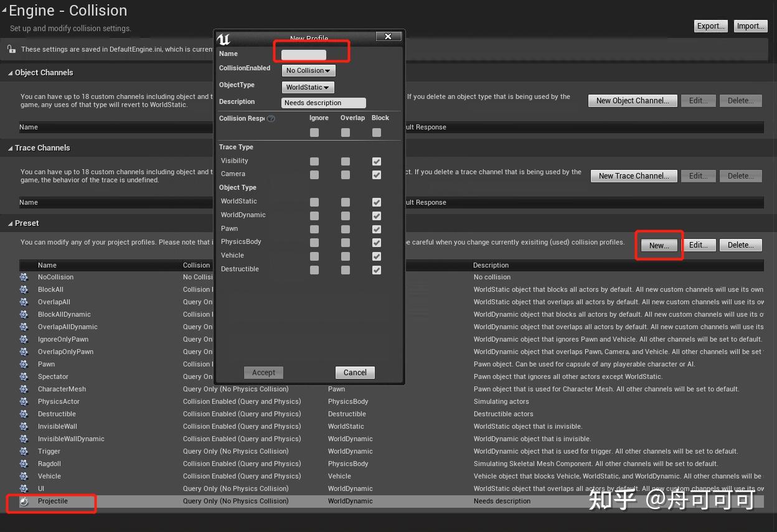Click the gear icon beside PhysicsActor preset
777x532 pixels.
pyautogui.click(x=24, y=401)
